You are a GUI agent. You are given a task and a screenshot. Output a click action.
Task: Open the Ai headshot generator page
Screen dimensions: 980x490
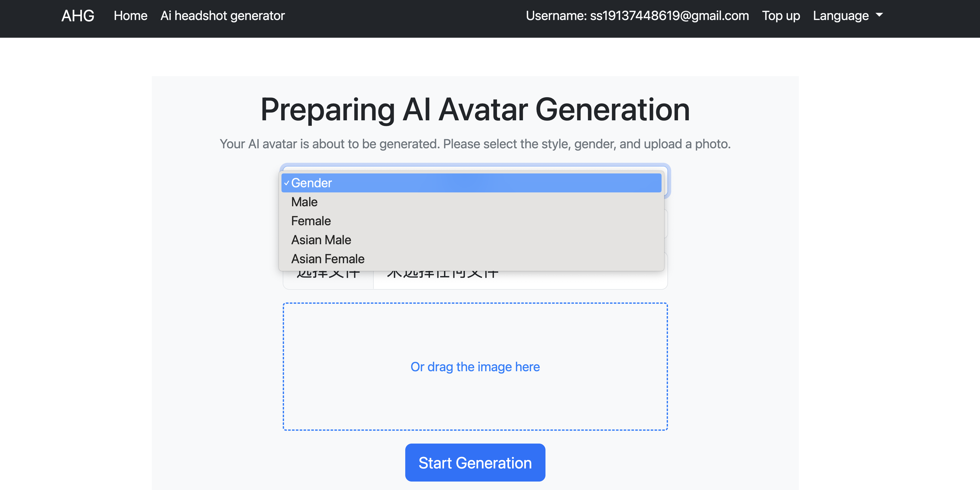(223, 16)
